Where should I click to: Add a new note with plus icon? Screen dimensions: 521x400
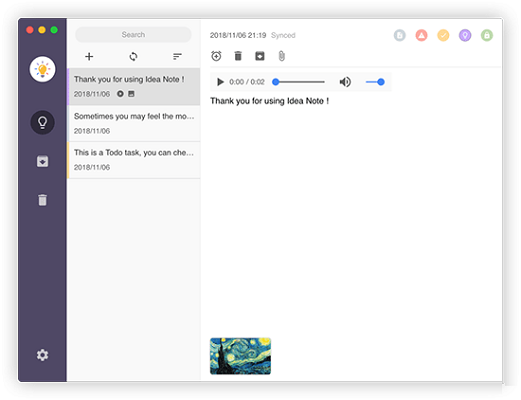point(89,57)
